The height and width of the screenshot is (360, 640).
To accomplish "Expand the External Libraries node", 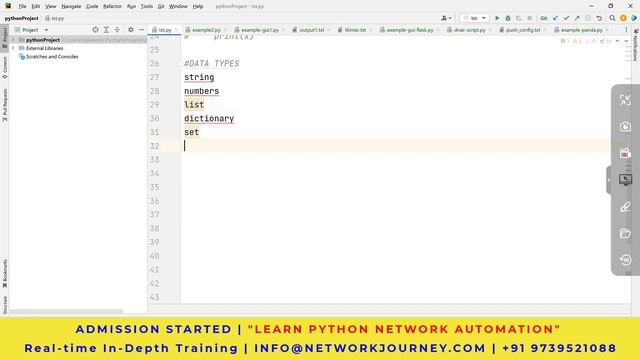I will click(x=13, y=48).
